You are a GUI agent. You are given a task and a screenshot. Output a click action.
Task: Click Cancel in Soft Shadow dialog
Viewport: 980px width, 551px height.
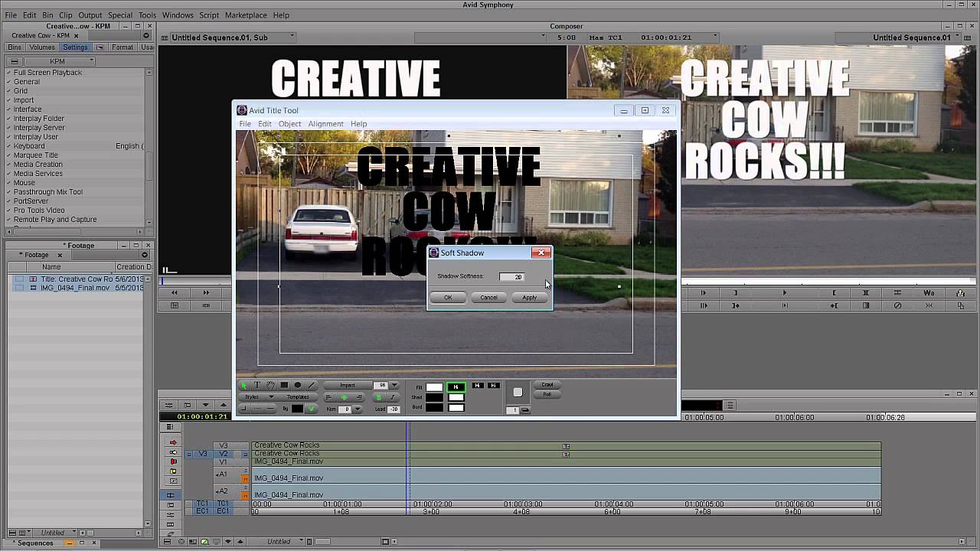488,298
